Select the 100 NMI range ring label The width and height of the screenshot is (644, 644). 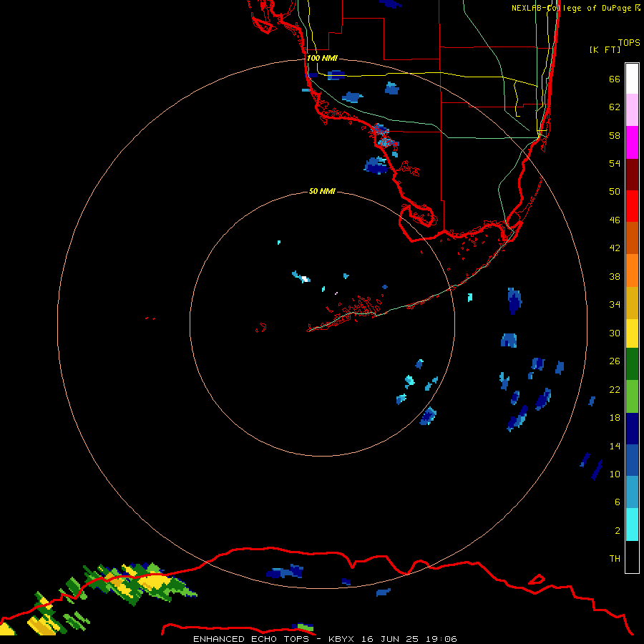click(322, 58)
